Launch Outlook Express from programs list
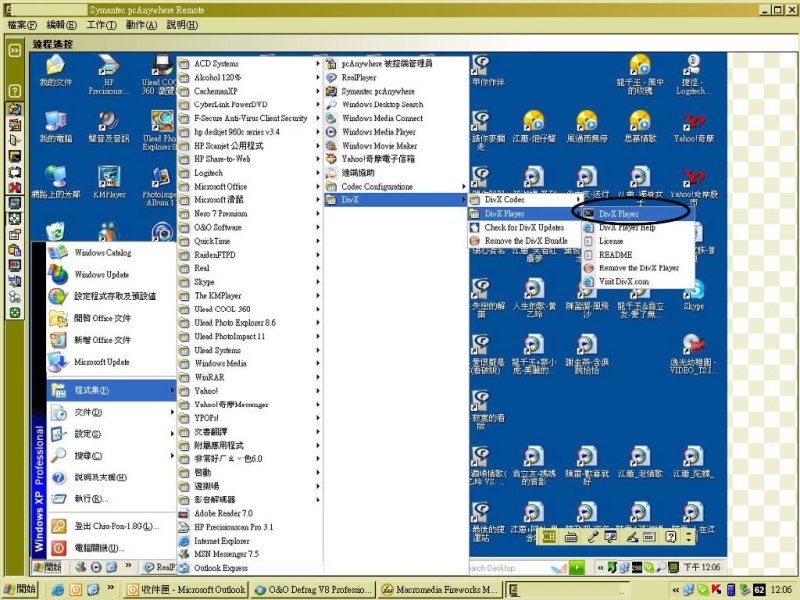 click(x=250, y=568)
